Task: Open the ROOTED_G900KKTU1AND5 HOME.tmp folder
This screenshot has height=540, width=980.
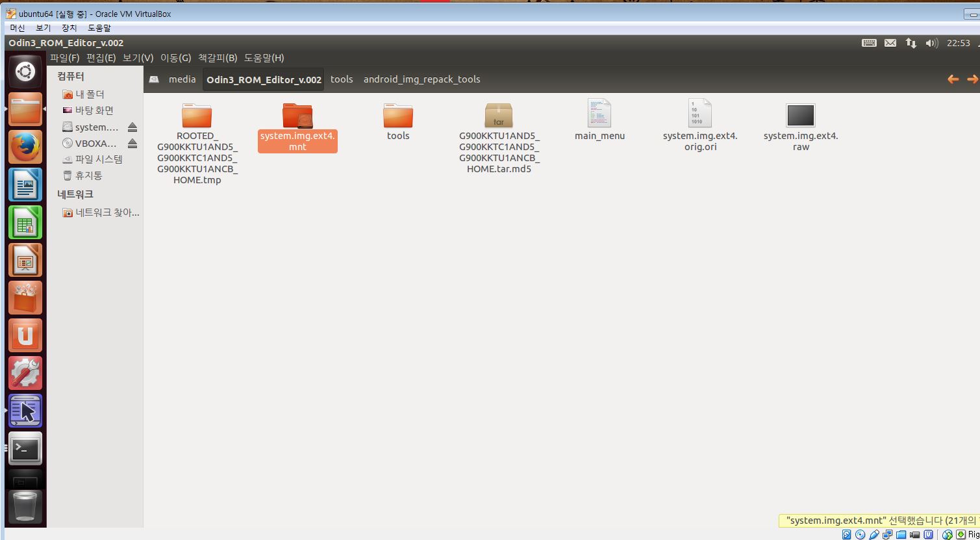Action: 197,116
